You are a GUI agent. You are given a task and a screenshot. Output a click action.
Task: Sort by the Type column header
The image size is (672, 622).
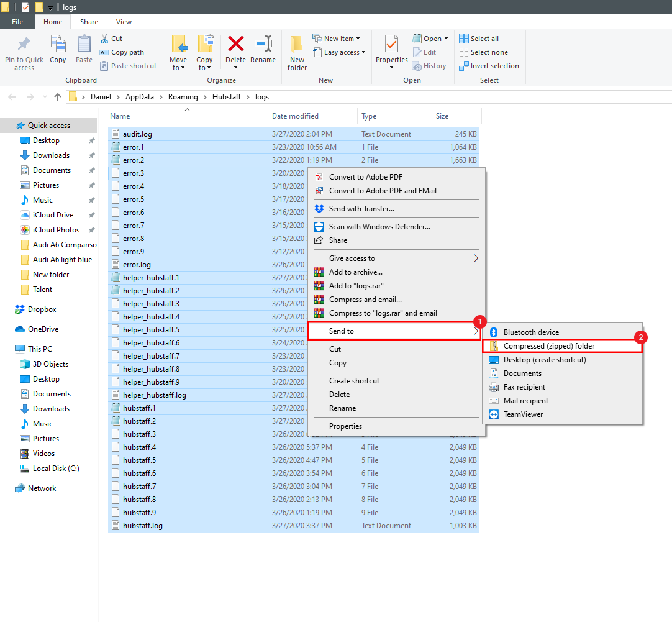click(368, 116)
